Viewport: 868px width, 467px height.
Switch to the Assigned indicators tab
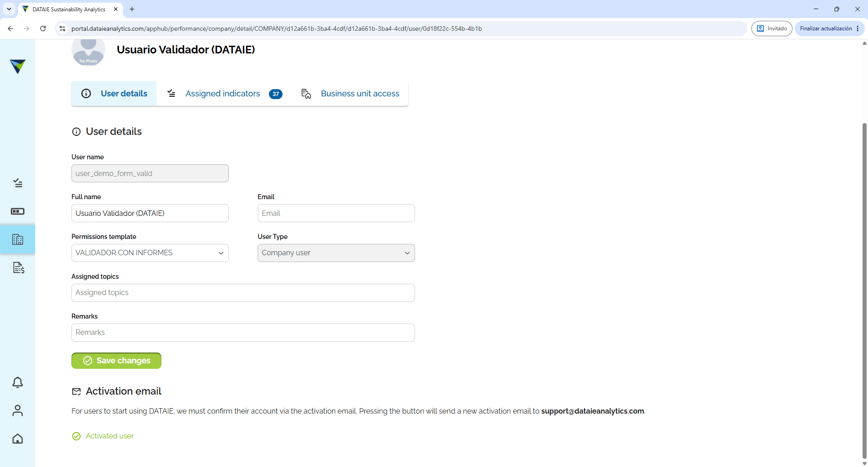[225, 94]
